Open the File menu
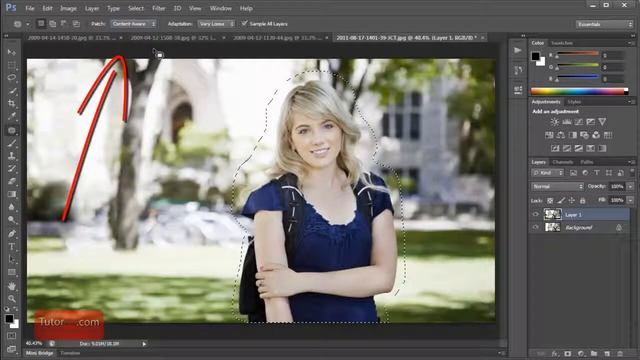 tap(30, 8)
